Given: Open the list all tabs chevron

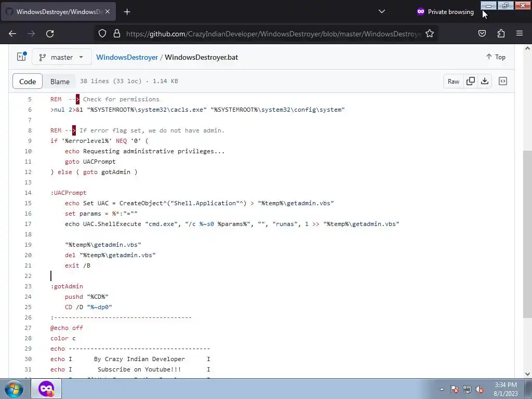Looking at the screenshot, I should (382, 11).
